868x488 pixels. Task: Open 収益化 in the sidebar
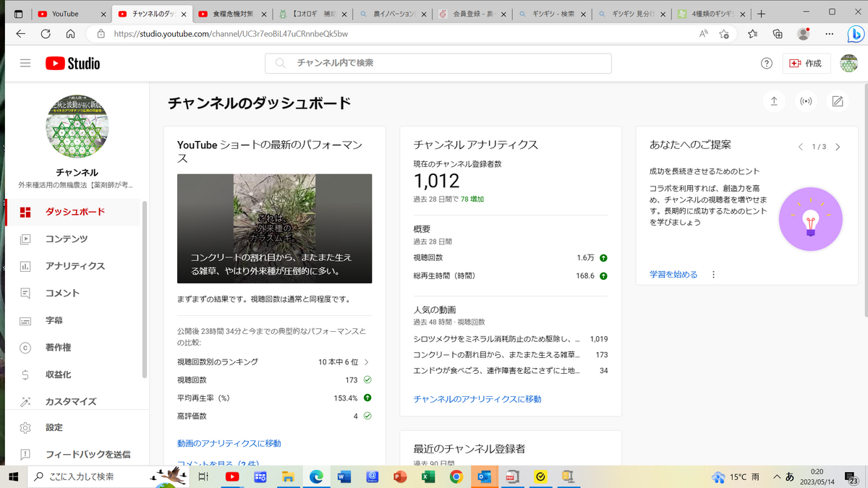point(73,374)
